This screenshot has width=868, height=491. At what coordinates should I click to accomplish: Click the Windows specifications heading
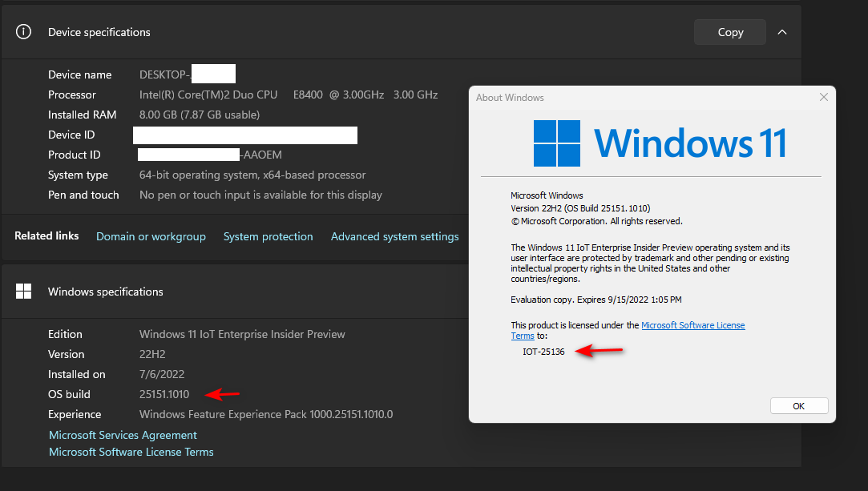[105, 292]
